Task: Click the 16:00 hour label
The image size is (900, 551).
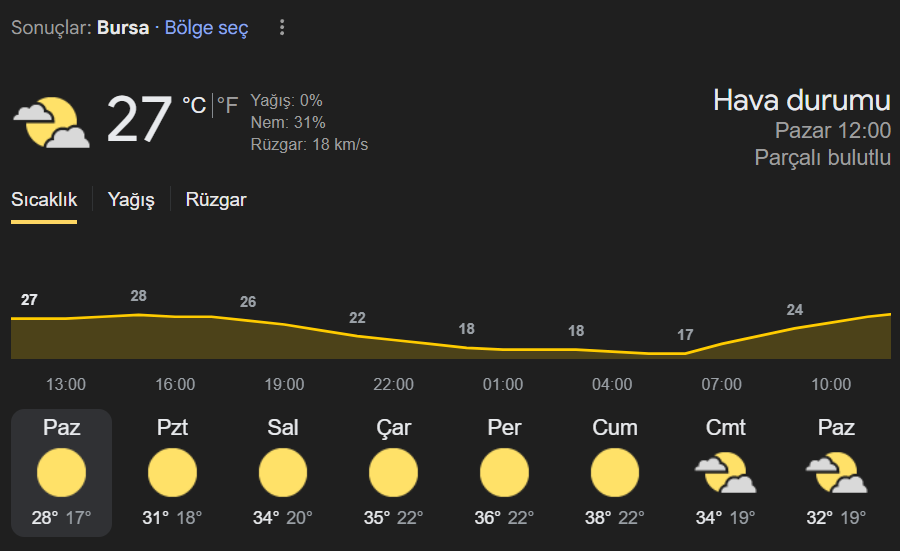Action: (x=175, y=384)
